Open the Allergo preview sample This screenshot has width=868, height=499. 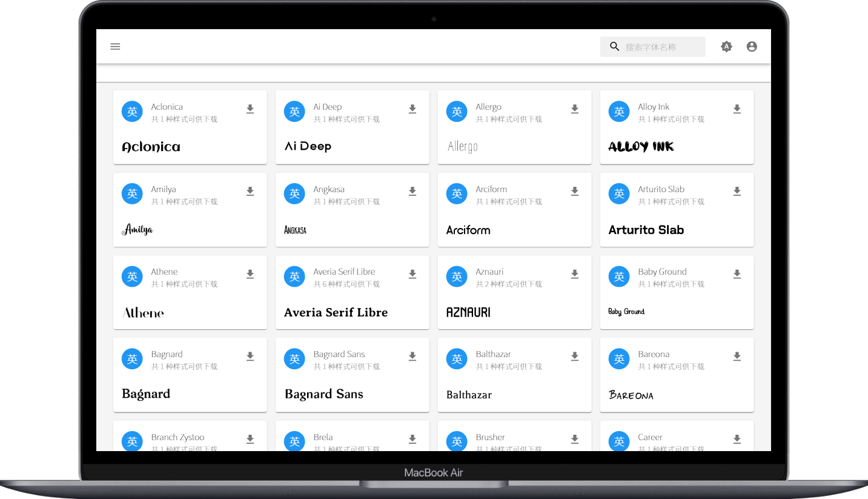click(x=463, y=147)
